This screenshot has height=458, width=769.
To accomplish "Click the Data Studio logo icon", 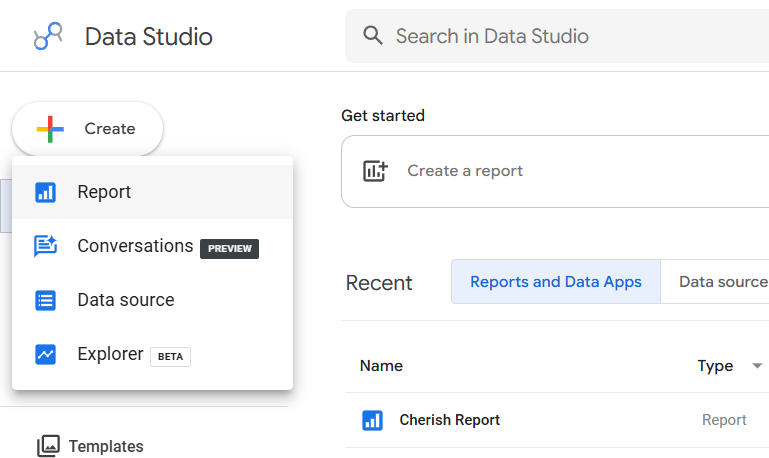I will 48,36.
